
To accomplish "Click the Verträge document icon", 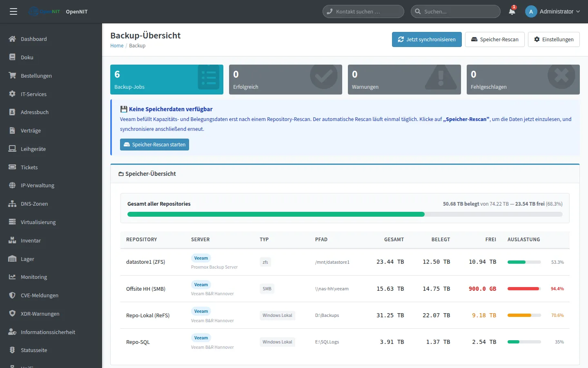I will 12,130.
